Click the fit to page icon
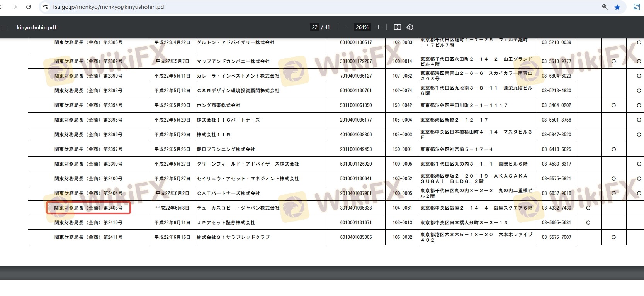The image size is (644, 296). (x=397, y=27)
